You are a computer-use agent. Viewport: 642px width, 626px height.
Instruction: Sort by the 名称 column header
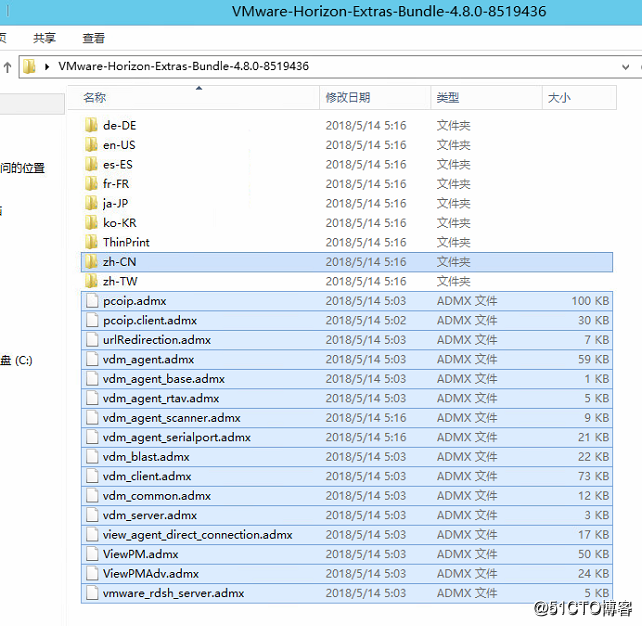click(193, 97)
